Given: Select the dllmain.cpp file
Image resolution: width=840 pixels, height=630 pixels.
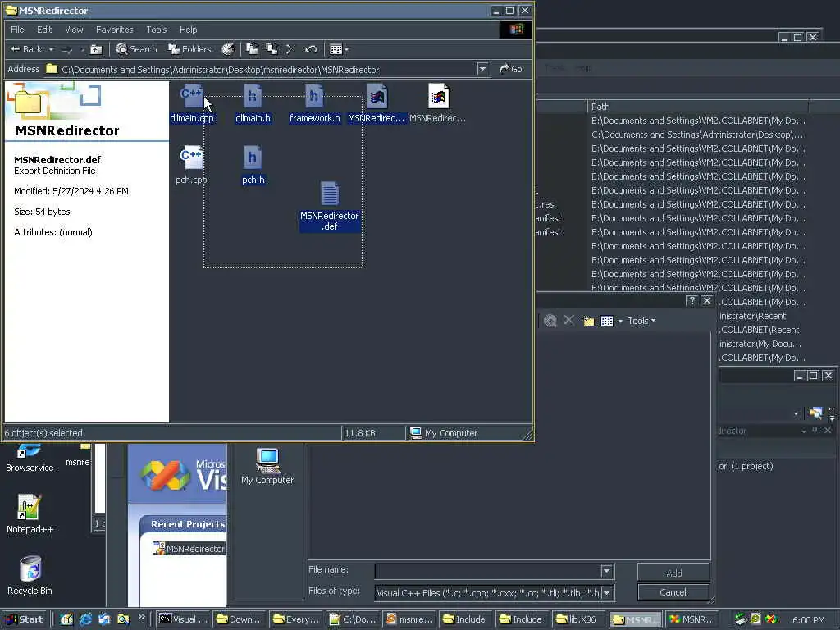Looking at the screenshot, I should pyautogui.click(x=192, y=104).
